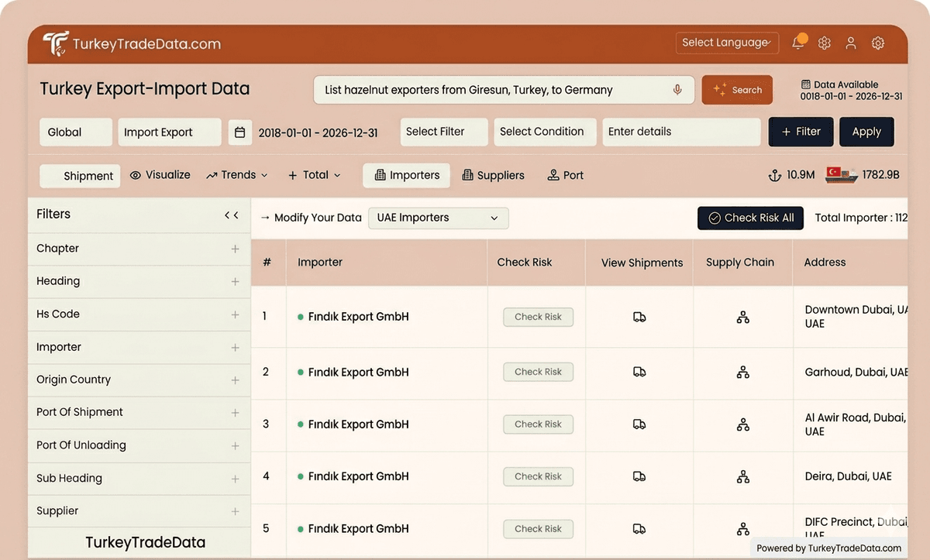The image size is (930, 560).
Task: Expand the Port Of Shipment filter
Action: pos(235,413)
